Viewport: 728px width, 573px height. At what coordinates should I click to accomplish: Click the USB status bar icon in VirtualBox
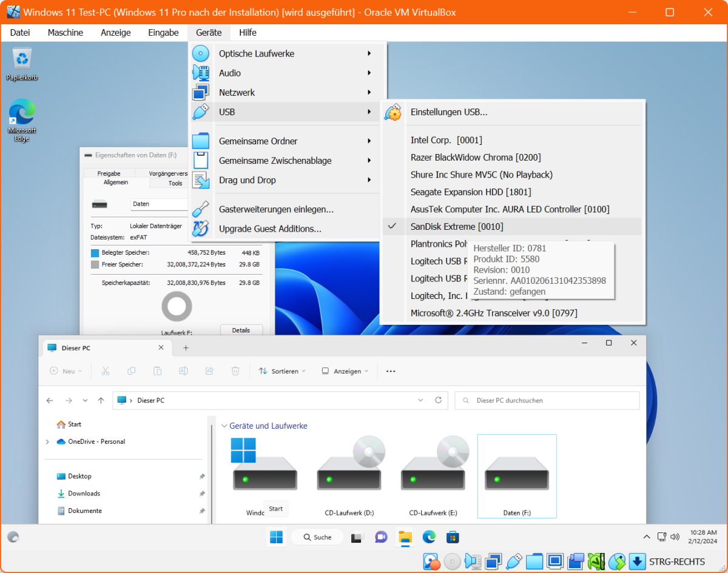click(x=514, y=561)
